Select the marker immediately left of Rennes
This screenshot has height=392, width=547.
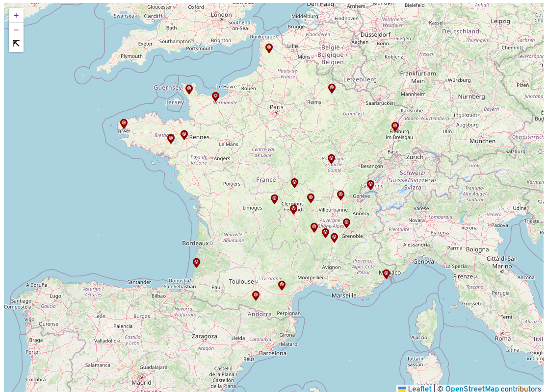point(184,135)
